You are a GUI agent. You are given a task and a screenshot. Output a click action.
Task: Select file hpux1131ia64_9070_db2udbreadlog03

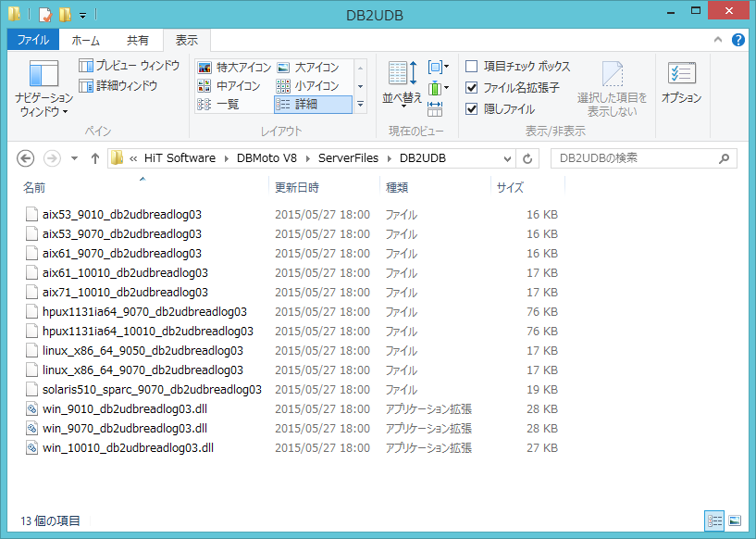[144, 312]
